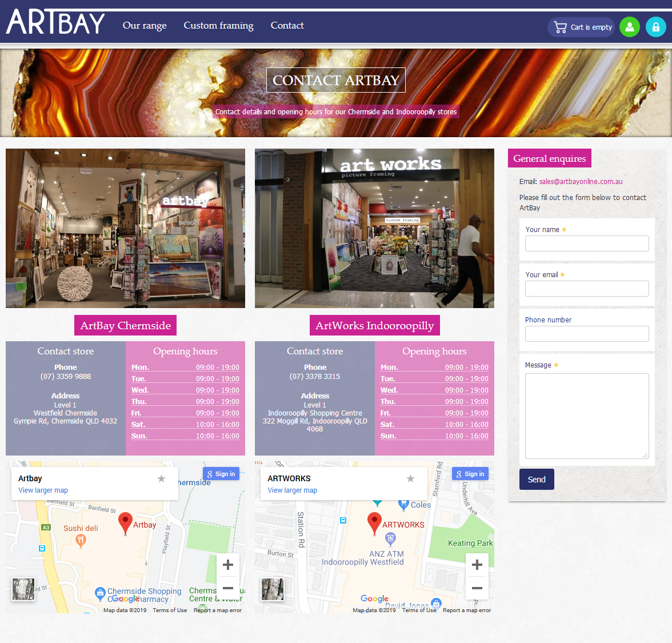The image size is (672, 643).
Task: Report a map error on ARTWORKS map
Action: coord(467,610)
